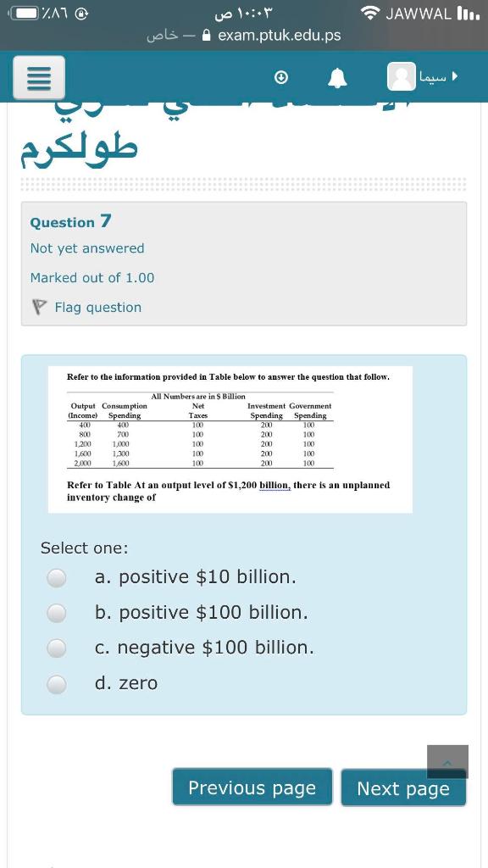The height and width of the screenshot is (868, 488).
Task: Tap the battery indicator in the status bar
Action: tap(25, 14)
